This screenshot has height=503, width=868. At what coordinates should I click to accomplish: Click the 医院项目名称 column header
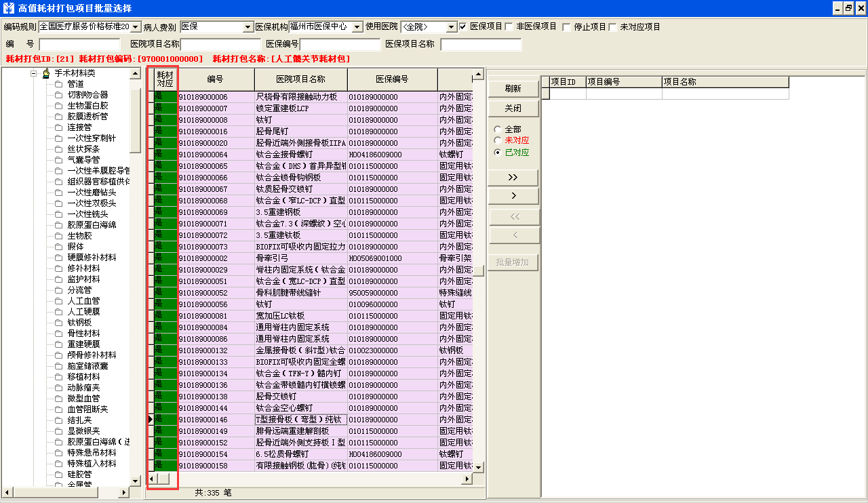pos(301,79)
